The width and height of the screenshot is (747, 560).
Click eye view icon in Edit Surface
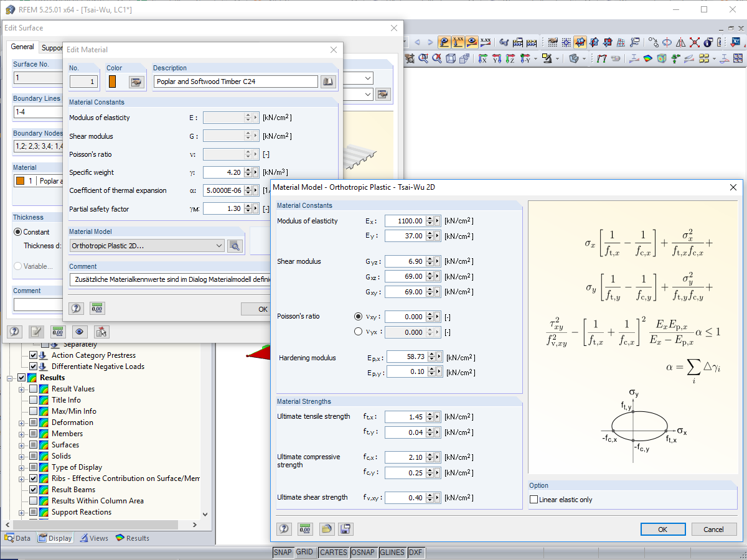point(78,332)
